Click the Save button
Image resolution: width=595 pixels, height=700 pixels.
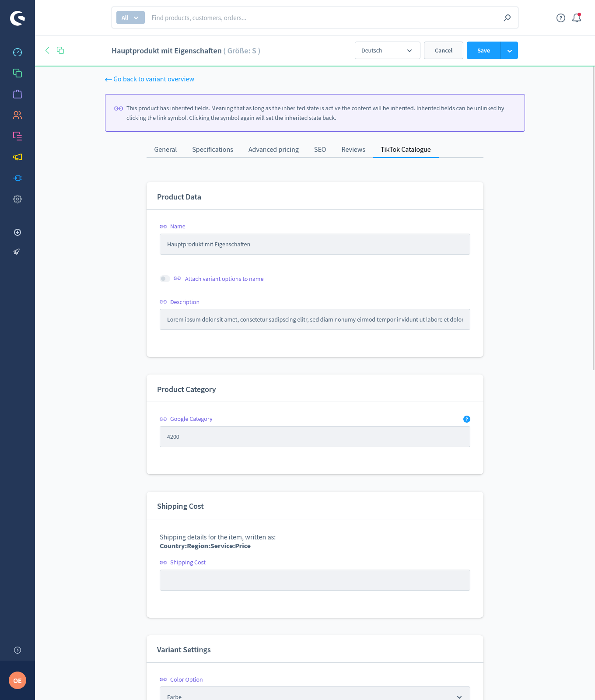483,50
